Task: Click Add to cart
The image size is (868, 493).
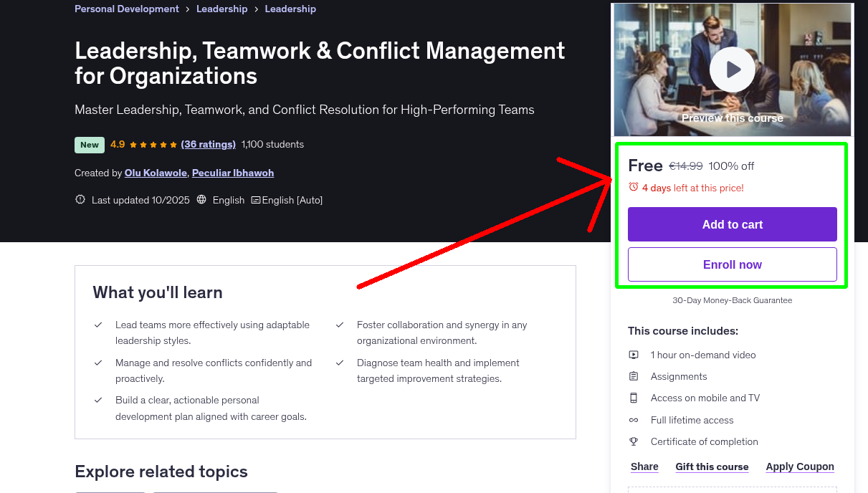Action: pos(732,224)
